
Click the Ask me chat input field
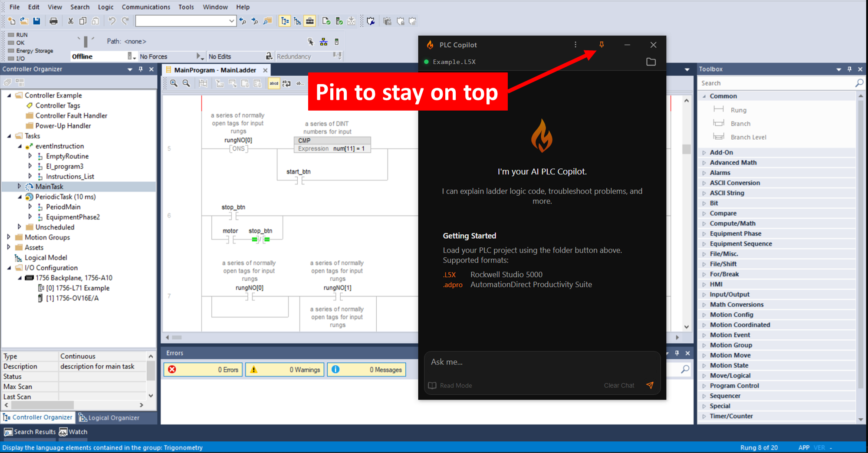pos(499,361)
